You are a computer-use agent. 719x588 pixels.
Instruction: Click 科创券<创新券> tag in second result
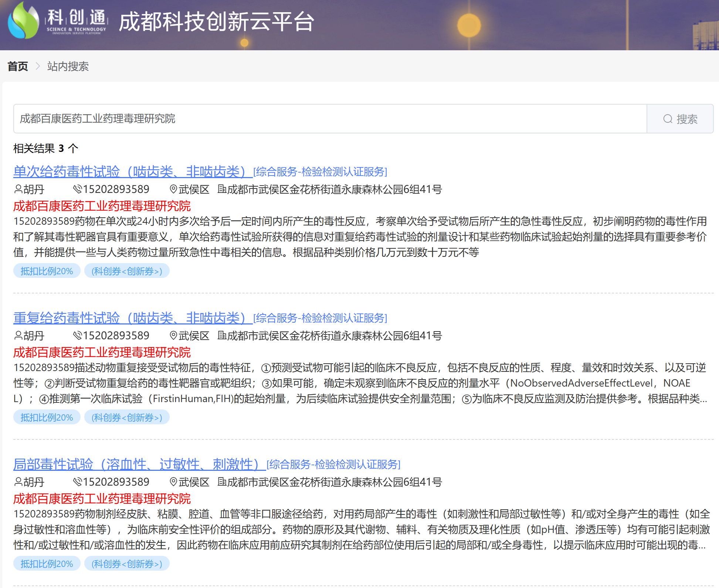(x=127, y=417)
